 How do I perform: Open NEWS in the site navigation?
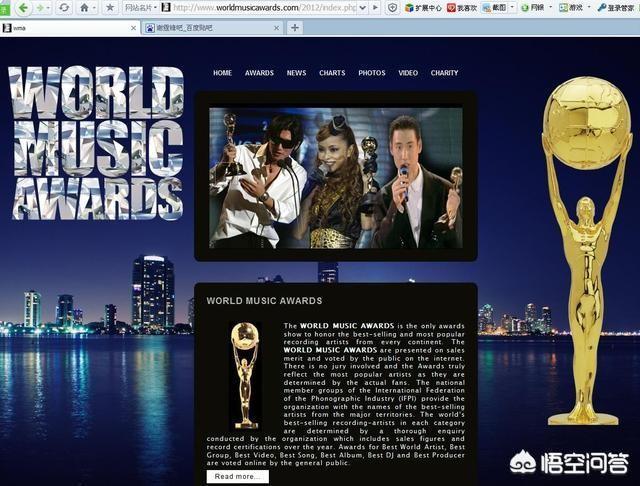pos(296,73)
